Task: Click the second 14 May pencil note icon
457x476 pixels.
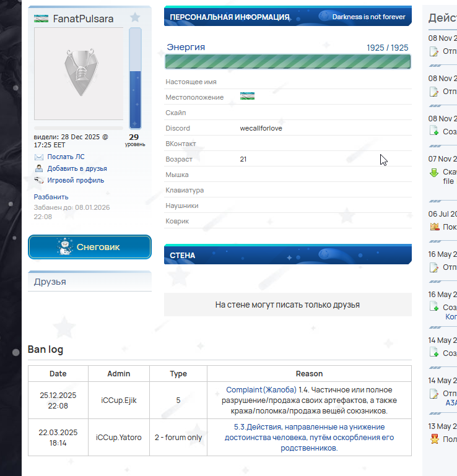Action: pos(434,394)
